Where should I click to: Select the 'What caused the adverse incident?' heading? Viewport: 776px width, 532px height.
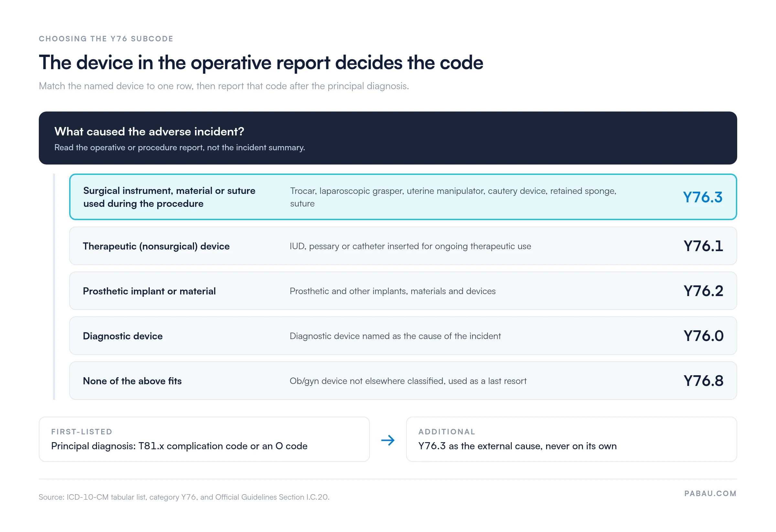click(x=149, y=132)
